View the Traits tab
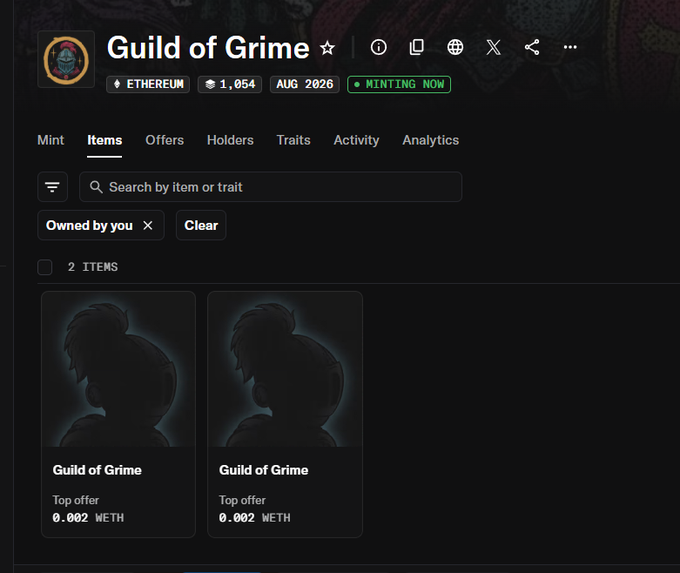Screen dimensions: 680x573 (294, 140)
